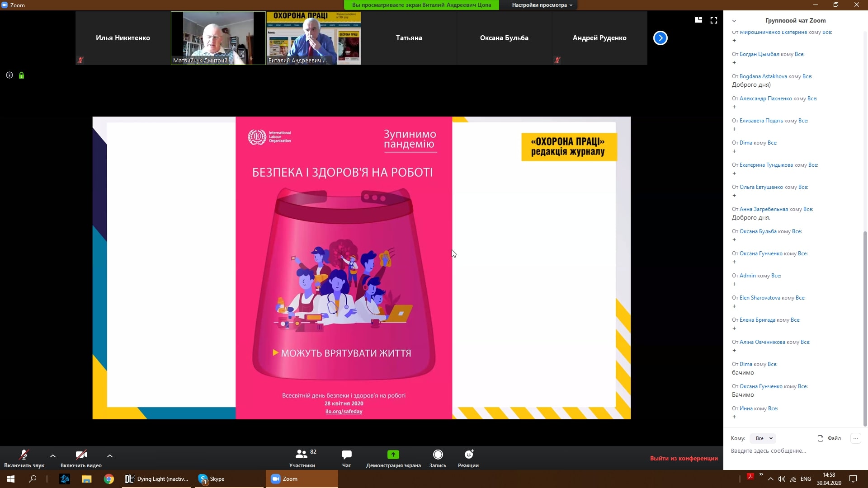868x488 pixels.
Task: Collapse the group chat panel chevron
Action: coord(734,21)
